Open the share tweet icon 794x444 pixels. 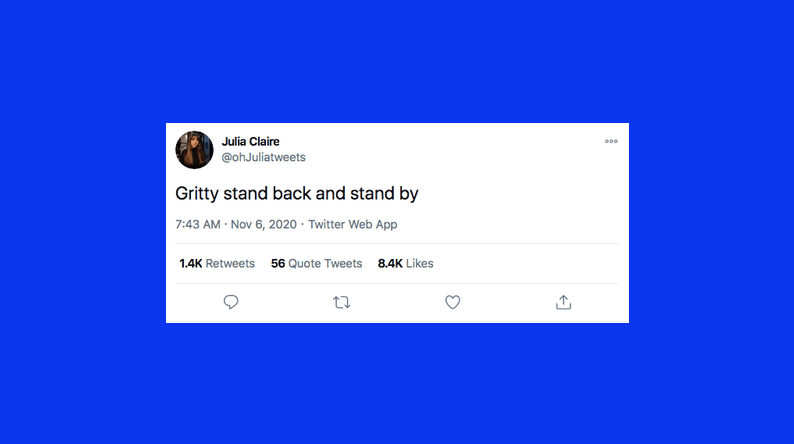point(563,302)
